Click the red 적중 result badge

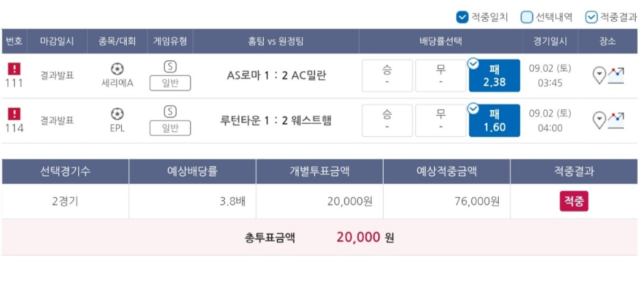coord(573,201)
